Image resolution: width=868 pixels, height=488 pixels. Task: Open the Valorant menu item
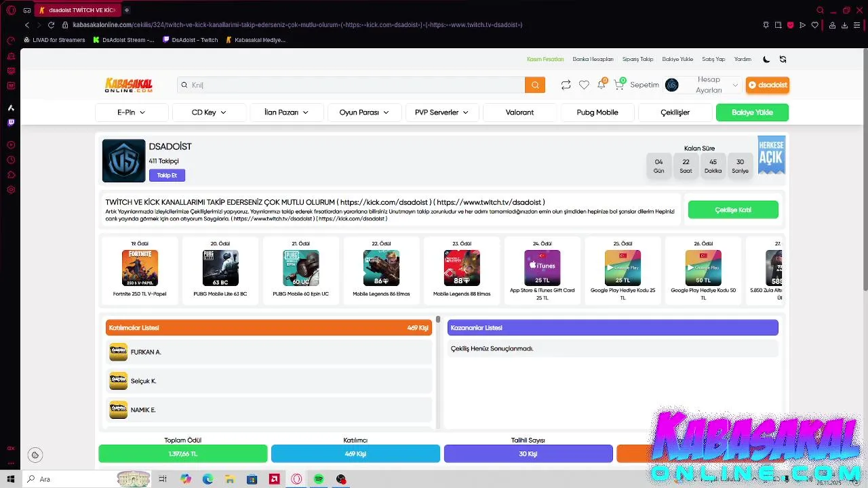click(x=519, y=113)
